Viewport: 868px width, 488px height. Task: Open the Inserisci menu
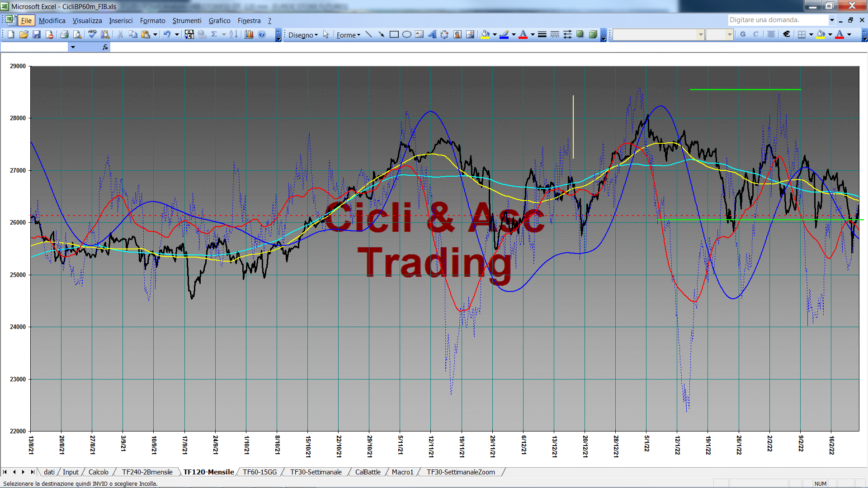[x=121, y=21]
